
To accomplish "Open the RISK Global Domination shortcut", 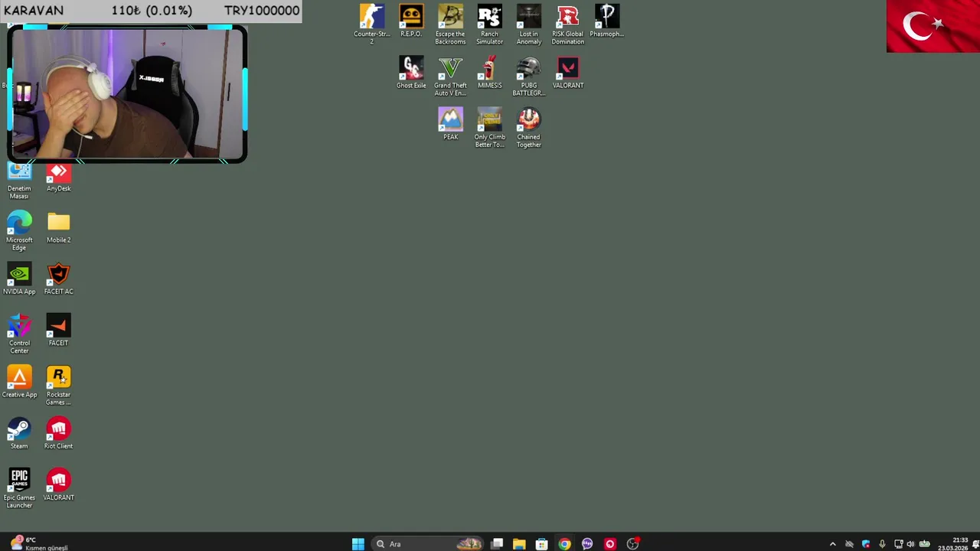I will pos(567,24).
